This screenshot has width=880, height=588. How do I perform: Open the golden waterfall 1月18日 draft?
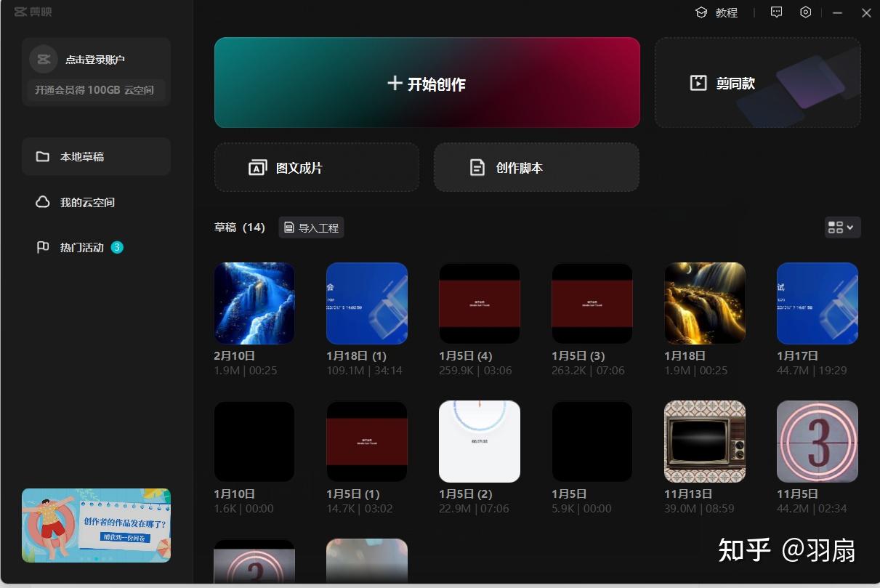[x=705, y=303]
